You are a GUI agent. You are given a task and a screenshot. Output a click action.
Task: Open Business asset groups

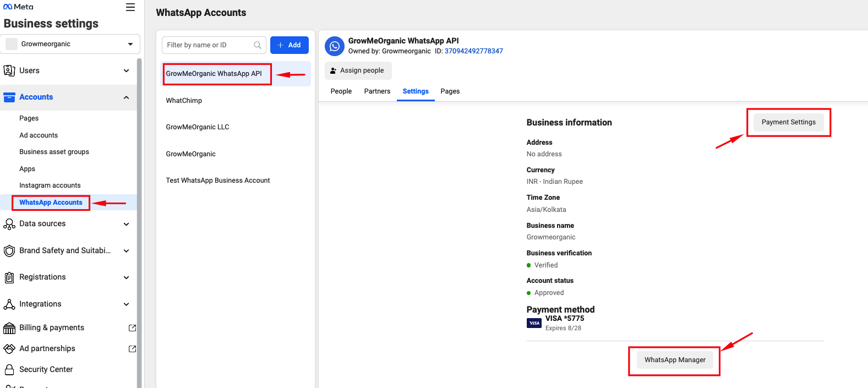pyautogui.click(x=54, y=152)
